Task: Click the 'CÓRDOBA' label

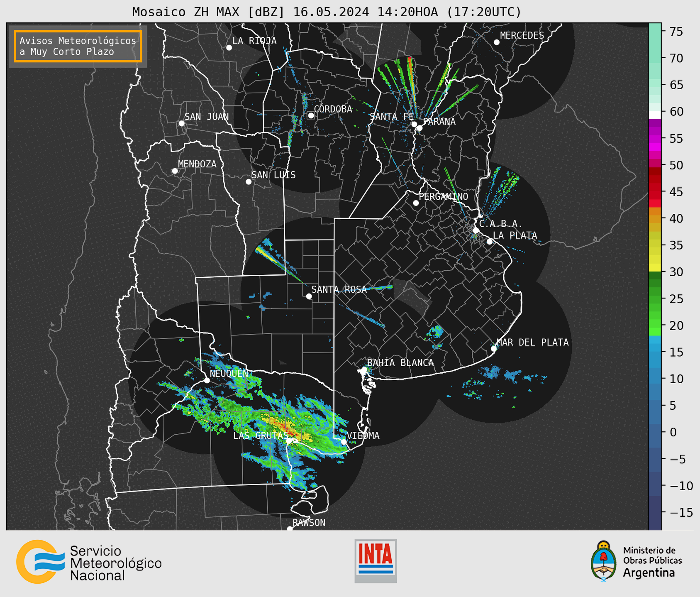Action: (x=333, y=109)
